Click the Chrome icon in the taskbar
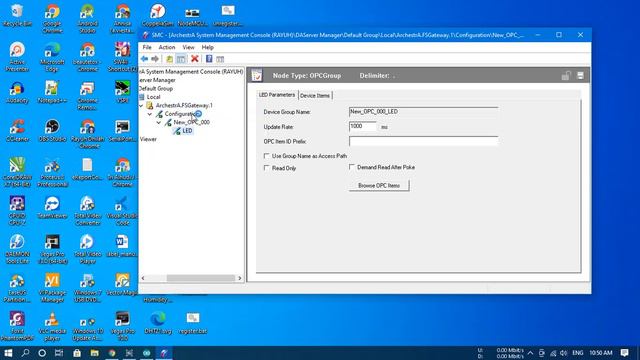Image resolution: width=640 pixels, height=360 pixels. (112, 353)
